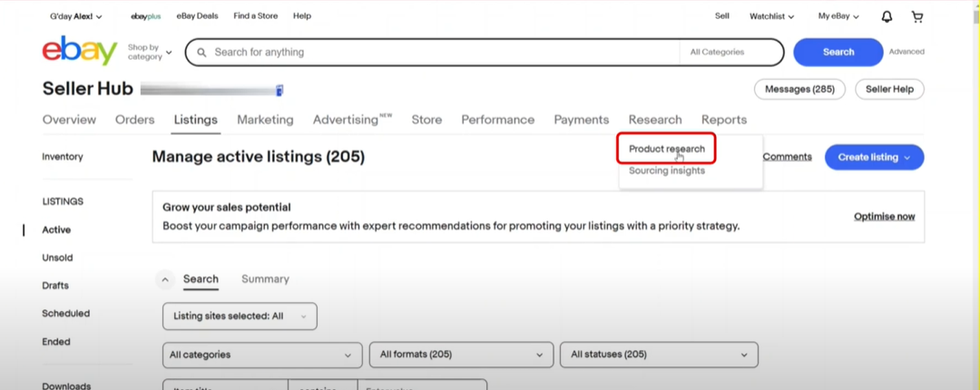Viewport: 980px width, 390px height.
Task: Expand Shop by category dropdown
Action: pyautogui.click(x=150, y=53)
